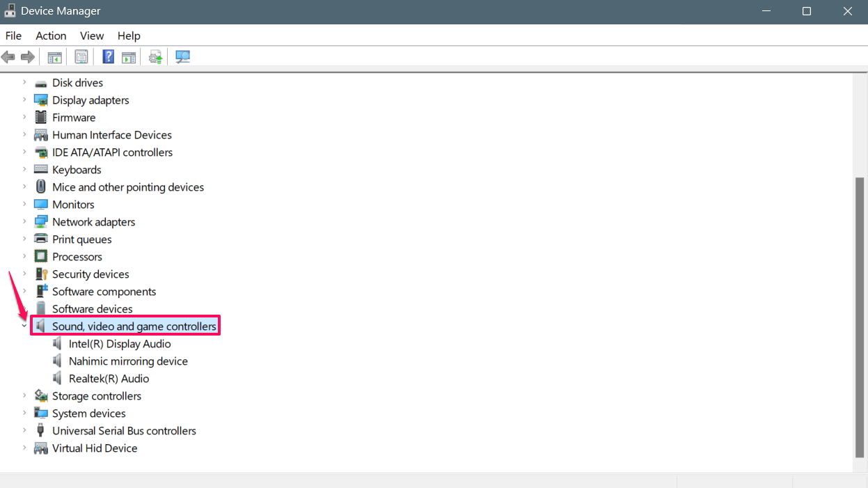Click the Monitors category icon
This screenshot has width=868, height=488.
click(x=41, y=205)
